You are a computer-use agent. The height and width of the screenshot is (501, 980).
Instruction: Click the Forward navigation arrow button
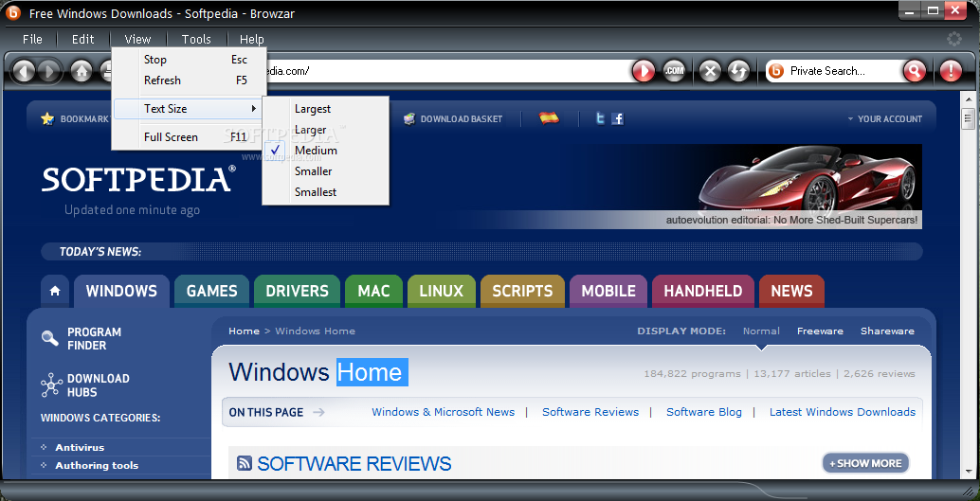(x=49, y=71)
